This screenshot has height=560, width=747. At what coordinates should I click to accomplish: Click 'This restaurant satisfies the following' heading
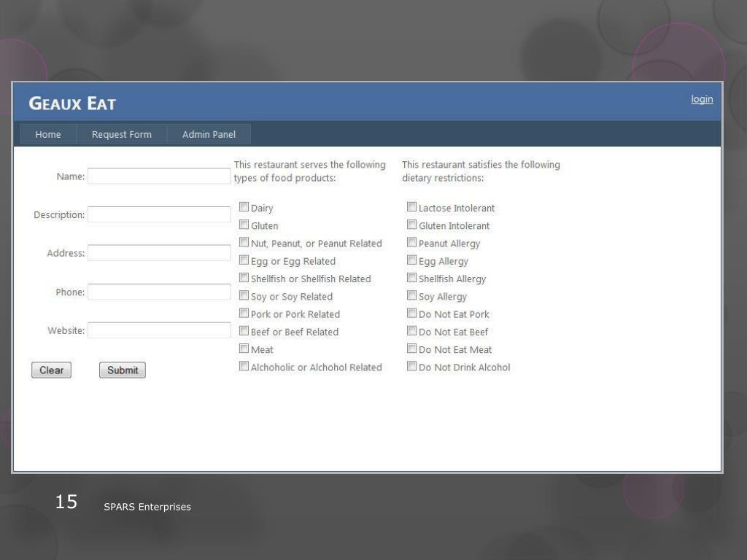(481, 165)
